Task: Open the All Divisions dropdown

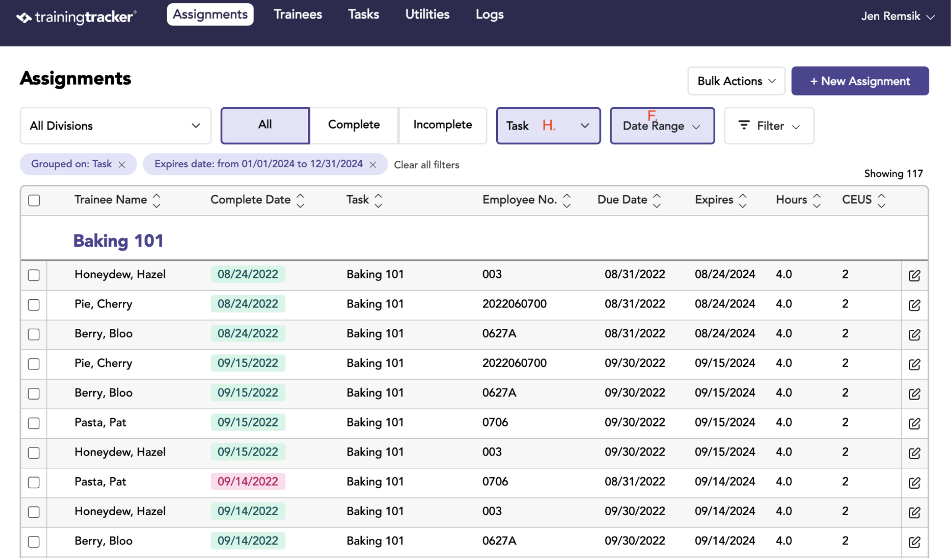Action: coord(116,126)
